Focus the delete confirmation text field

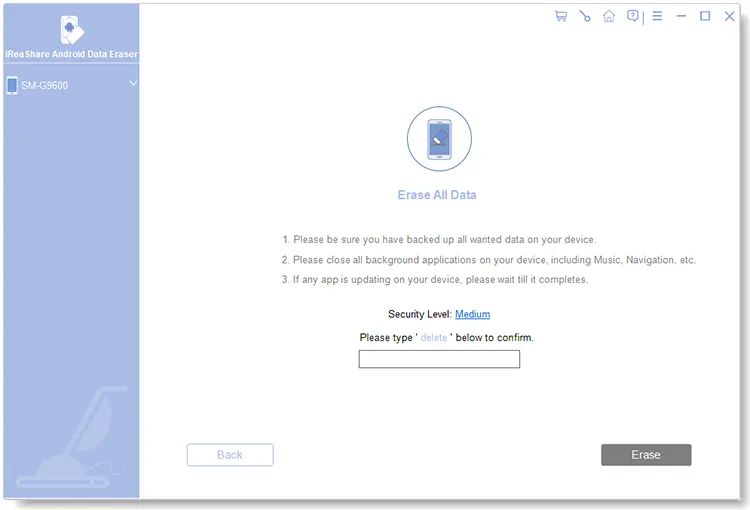point(439,359)
